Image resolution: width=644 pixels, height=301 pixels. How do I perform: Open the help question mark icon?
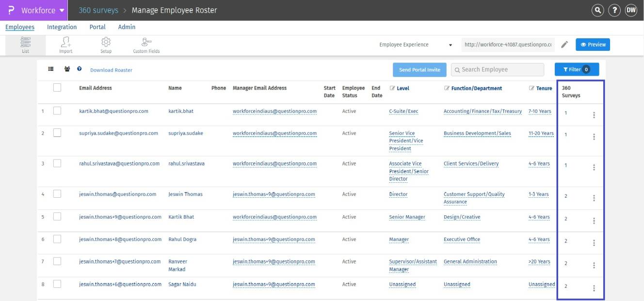614,10
